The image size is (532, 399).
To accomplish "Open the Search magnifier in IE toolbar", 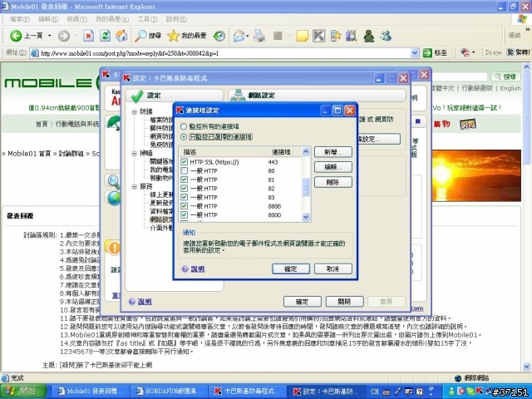I will point(140,36).
